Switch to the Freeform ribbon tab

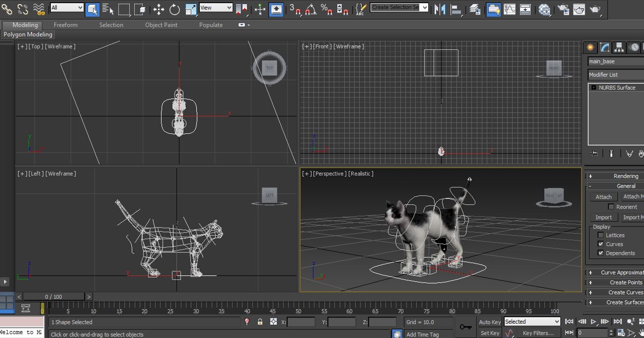point(65,25)
